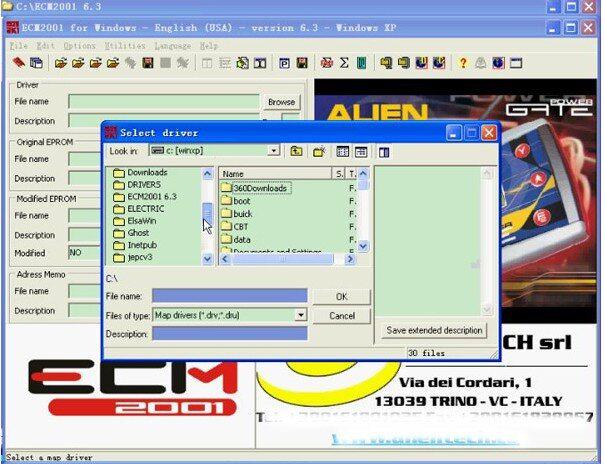The height and width of the screenshot is (464, 605).
Task: Click the third open-folder toolbar icon
Action: click(96, 63)
